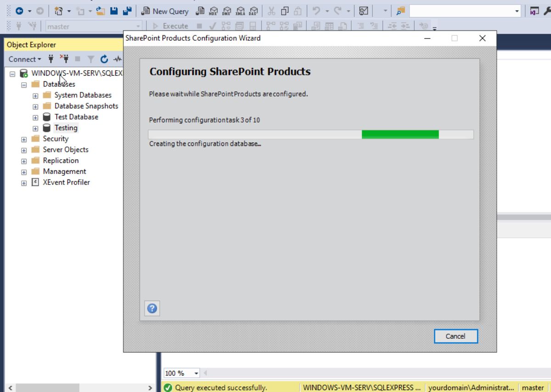
Task: Close the SharePoint Products Configuration Wizard
Action: [482, 38]
